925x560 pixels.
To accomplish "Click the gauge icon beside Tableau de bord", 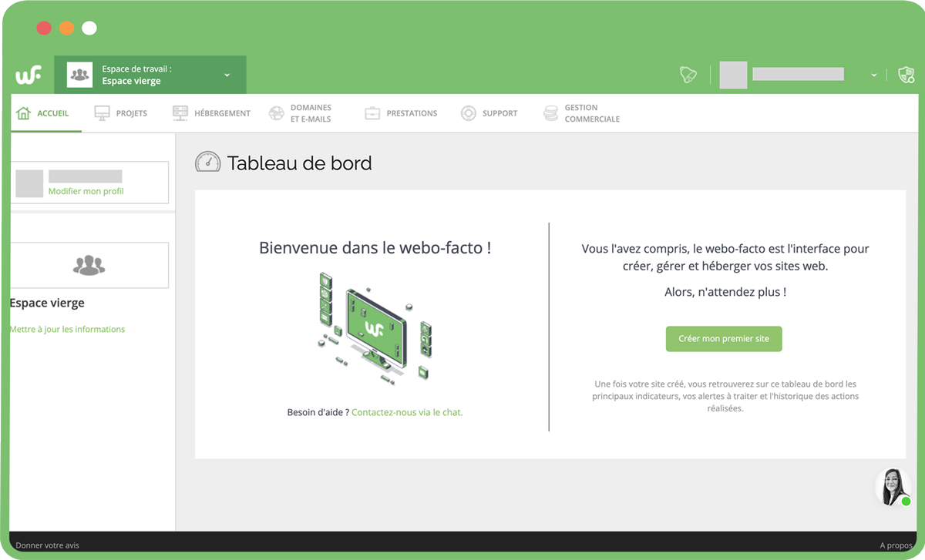I will tap(208, 162).
